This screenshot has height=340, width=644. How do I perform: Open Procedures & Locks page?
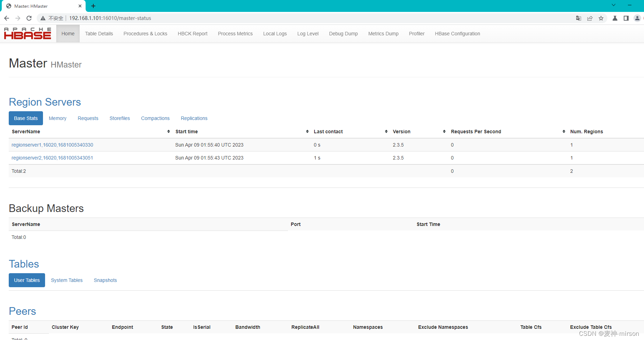pos(145,34)
